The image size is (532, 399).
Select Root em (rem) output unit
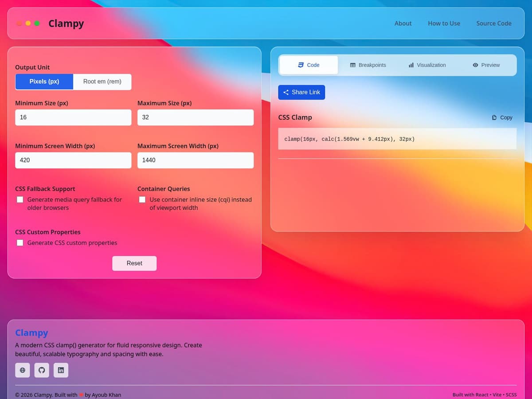[102, 82]
